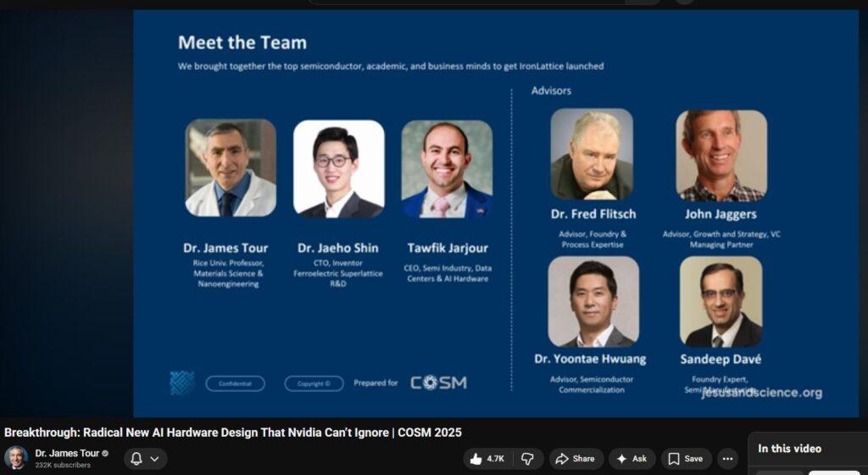Open the Share dialog
This screenshot has width=868, height=475.
576,459
